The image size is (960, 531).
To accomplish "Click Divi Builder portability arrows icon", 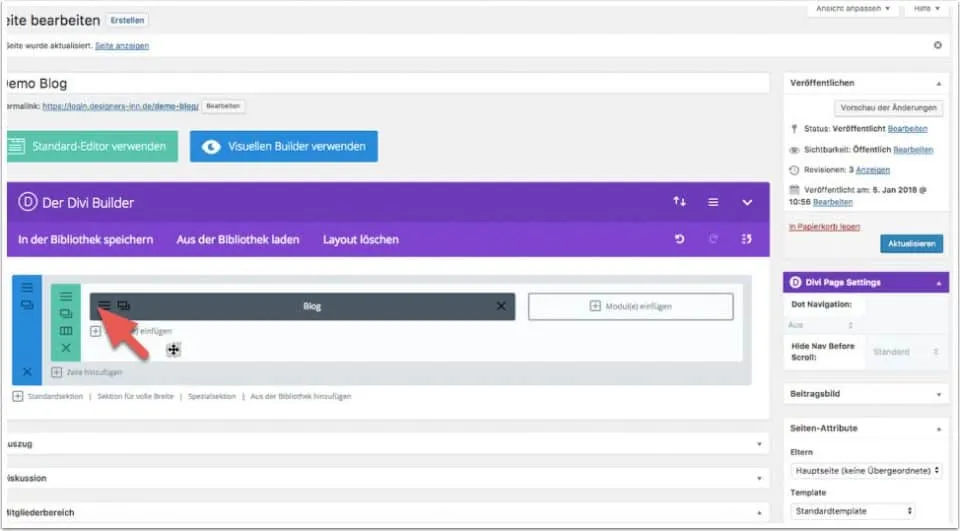I will click(x=680, y=202).
